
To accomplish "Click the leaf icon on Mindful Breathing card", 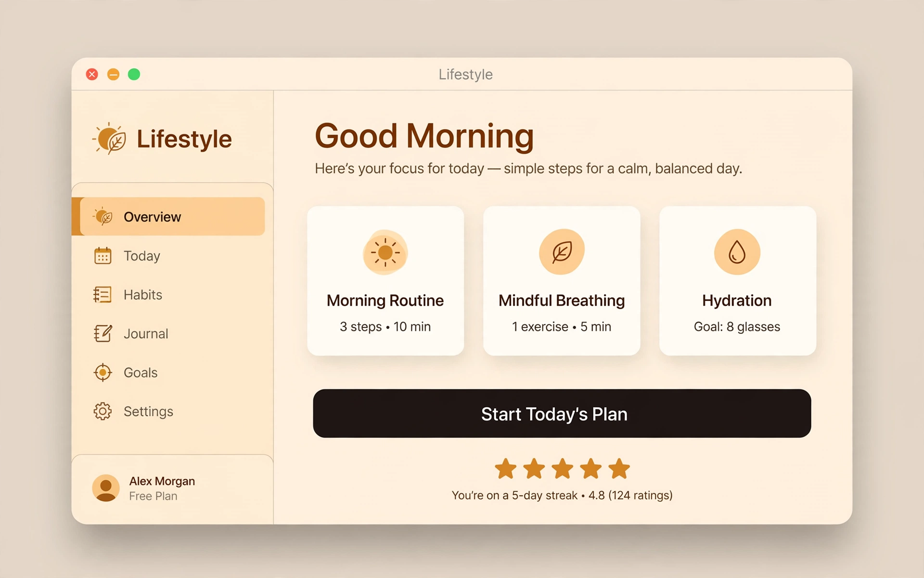I will (562, 252).
